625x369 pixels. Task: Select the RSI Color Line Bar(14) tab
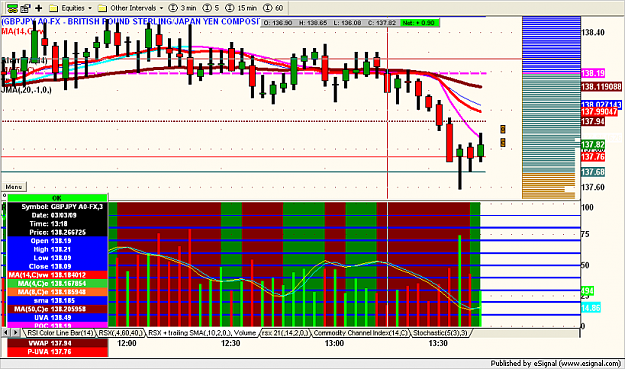click(59, 333)
